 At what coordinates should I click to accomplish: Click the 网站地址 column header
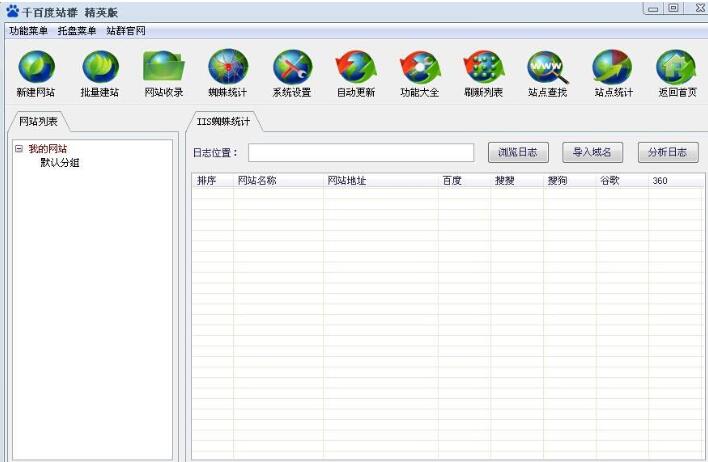point(381,181)
